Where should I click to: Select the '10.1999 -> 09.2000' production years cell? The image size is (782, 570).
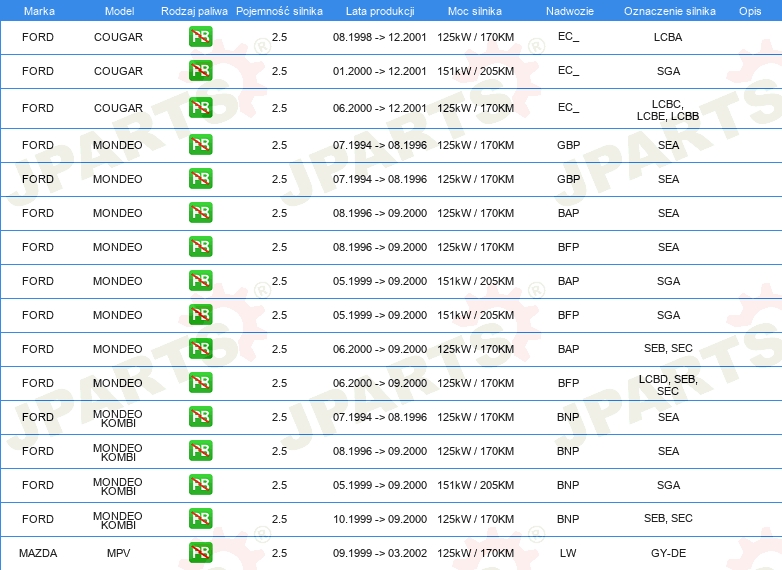click(380, 519)
